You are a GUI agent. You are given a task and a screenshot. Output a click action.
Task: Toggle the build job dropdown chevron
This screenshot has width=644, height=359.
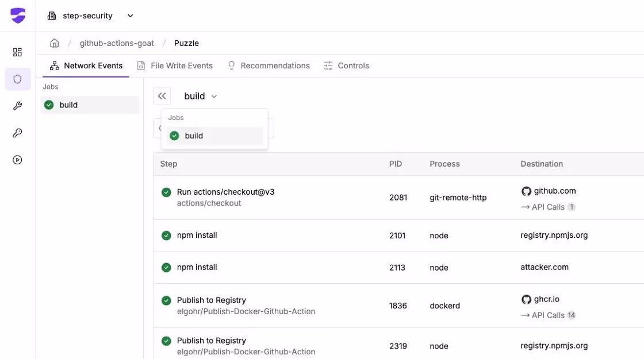click(214, 96)
